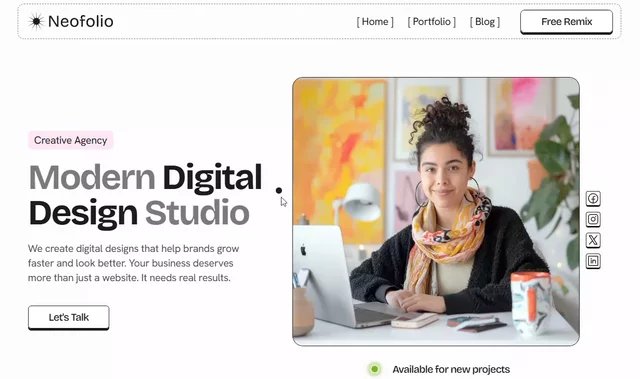Click the word 'Studio' in gray
Viewport: 640px width, 379px height.
197,213
